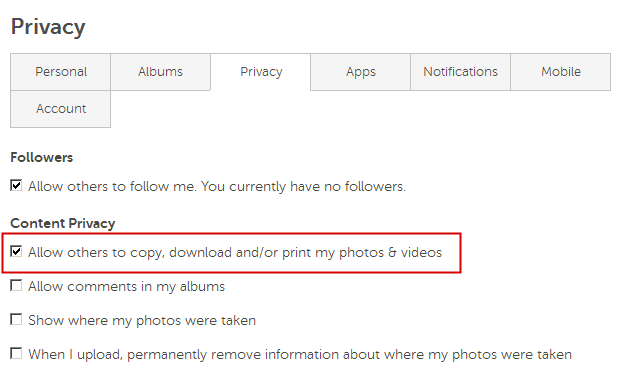625x374 pixels.
Task: Switch to the Mobile tab
Action: point(561,72)
